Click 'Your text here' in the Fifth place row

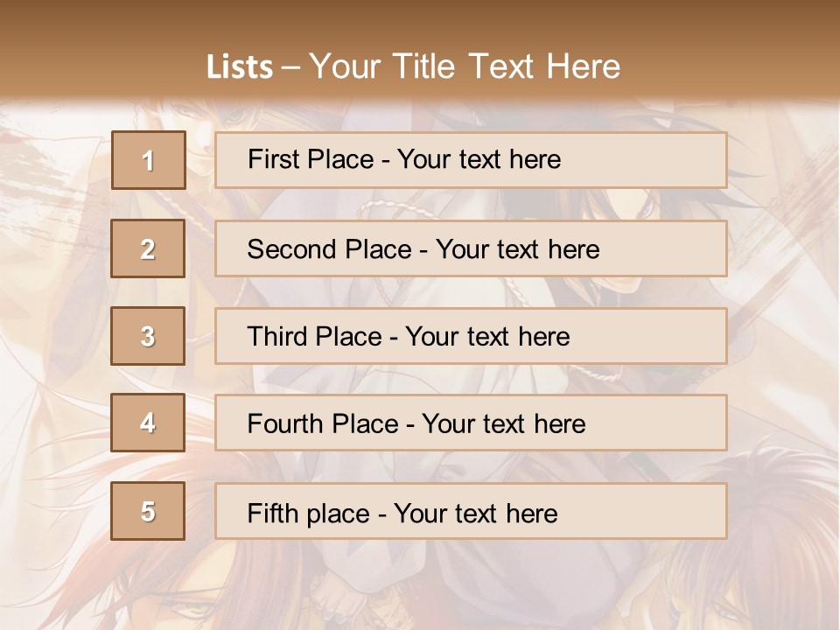475,513
